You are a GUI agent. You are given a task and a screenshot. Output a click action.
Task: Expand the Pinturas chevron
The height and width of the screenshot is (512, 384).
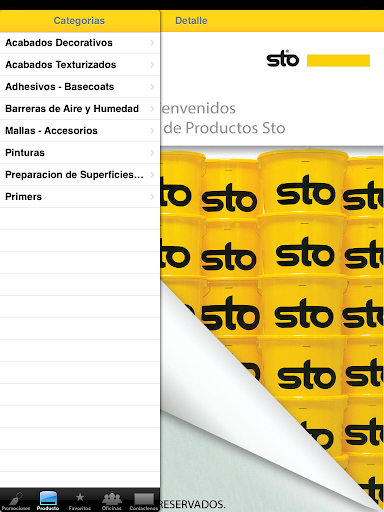tap(152, 153)
